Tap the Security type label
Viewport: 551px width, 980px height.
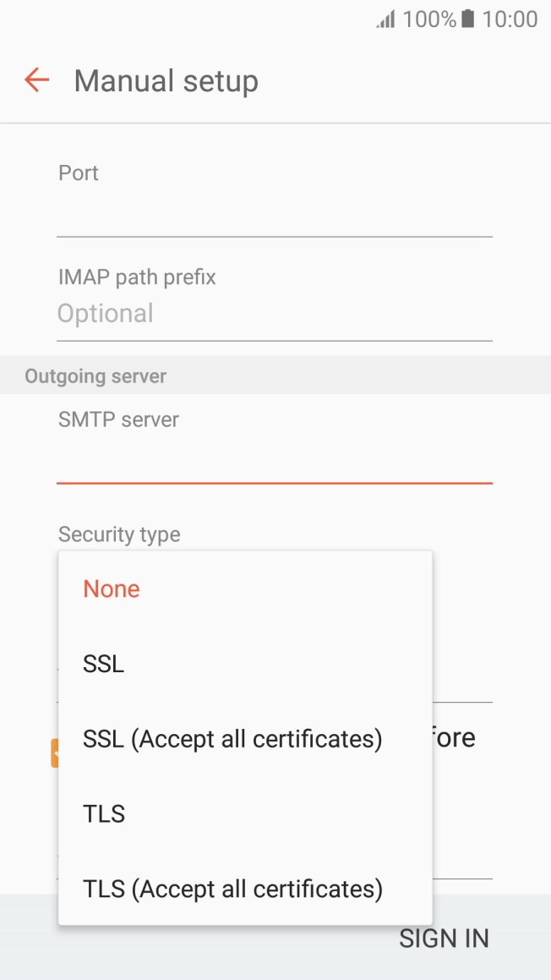point(119,534)
